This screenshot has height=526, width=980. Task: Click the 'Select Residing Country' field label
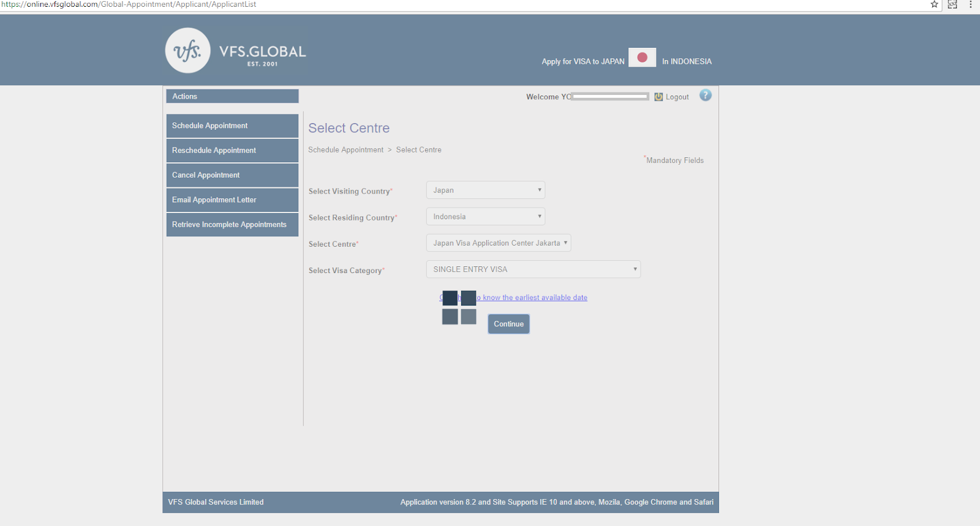[352, 218]
